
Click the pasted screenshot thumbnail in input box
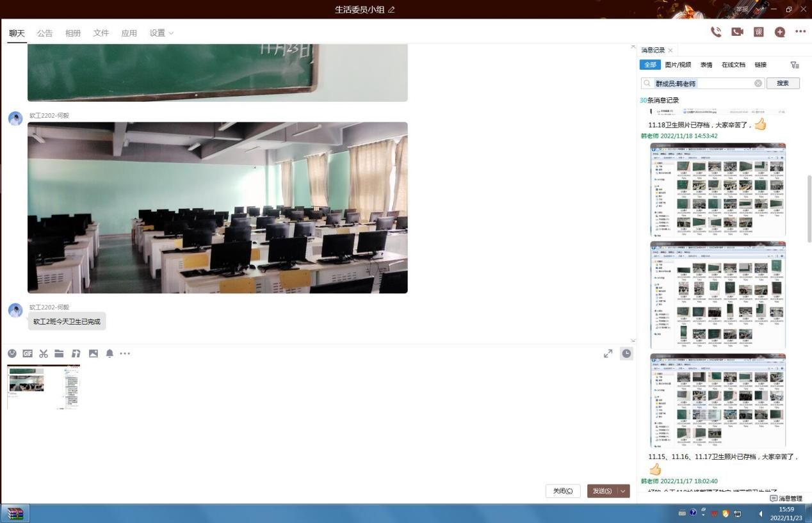click(x=44, y=387)
